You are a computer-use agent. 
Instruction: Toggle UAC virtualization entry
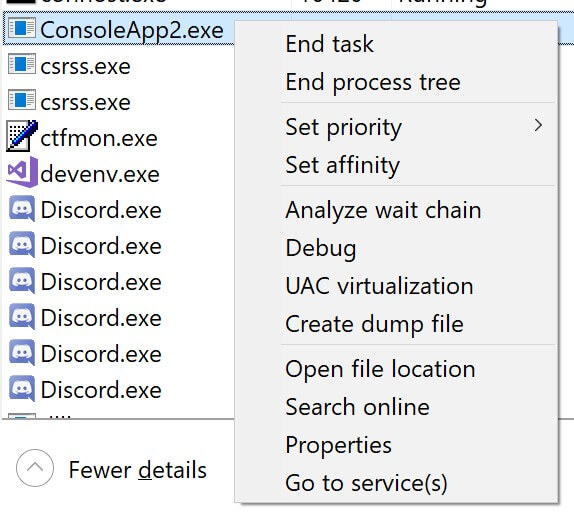396,286
